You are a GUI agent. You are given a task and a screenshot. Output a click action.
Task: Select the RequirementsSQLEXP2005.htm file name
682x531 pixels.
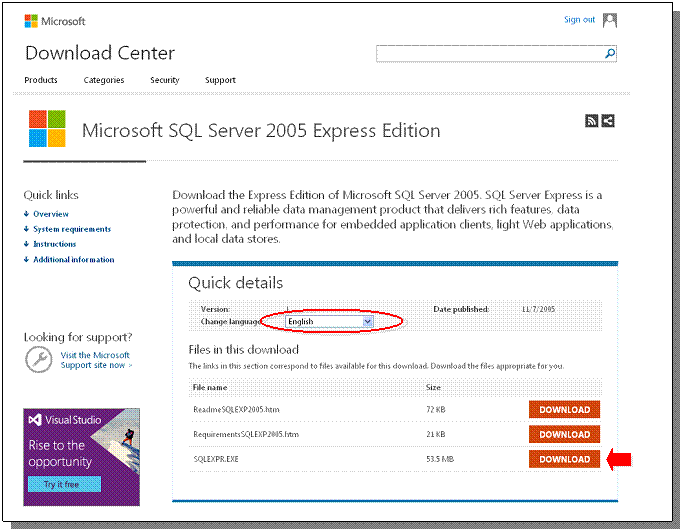tap(246, 434)
